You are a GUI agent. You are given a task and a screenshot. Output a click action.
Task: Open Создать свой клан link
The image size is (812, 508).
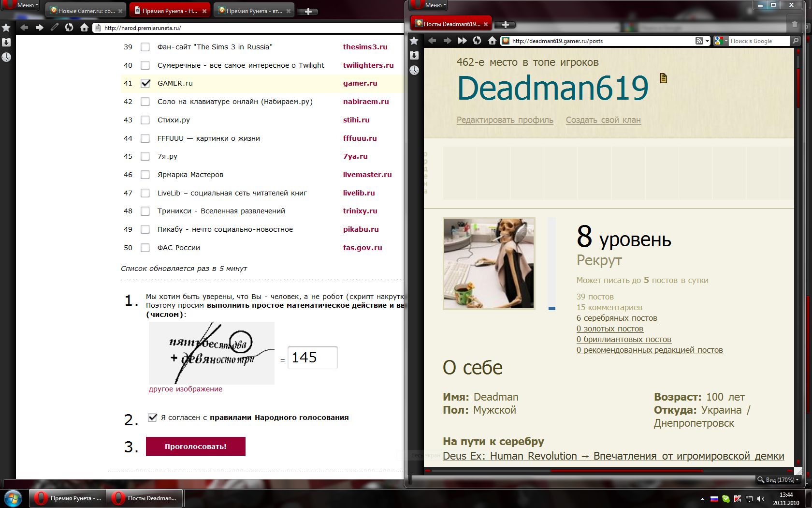[603, 120]
